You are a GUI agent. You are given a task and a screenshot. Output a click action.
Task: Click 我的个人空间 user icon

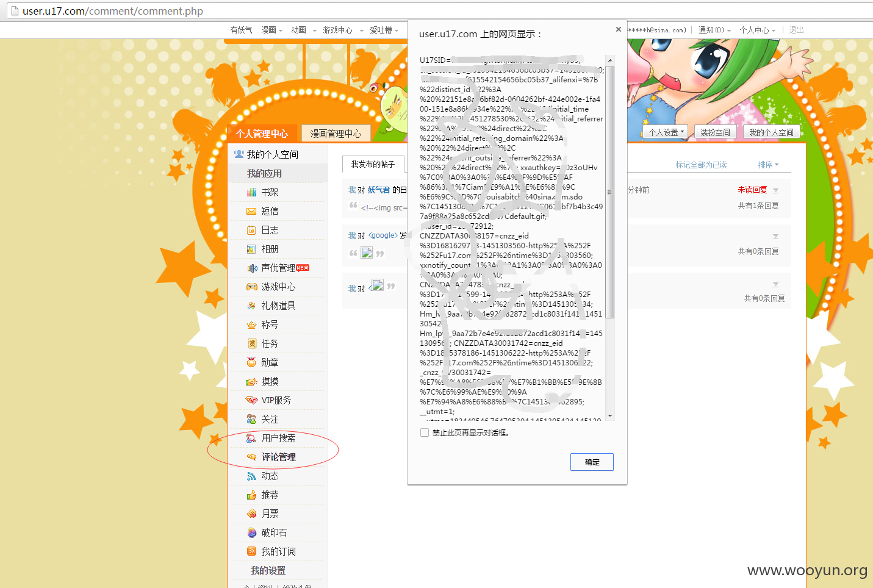click(x=239, y=154)
